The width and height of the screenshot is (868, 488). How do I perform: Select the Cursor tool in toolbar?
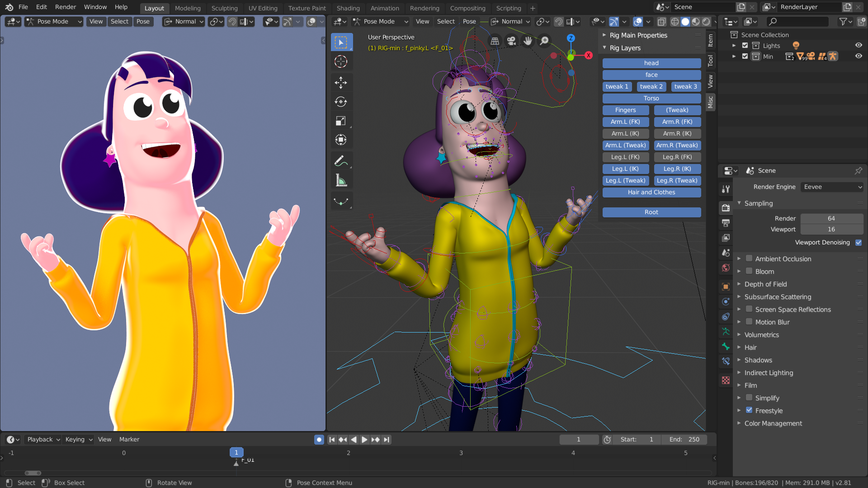coord(341,61)
